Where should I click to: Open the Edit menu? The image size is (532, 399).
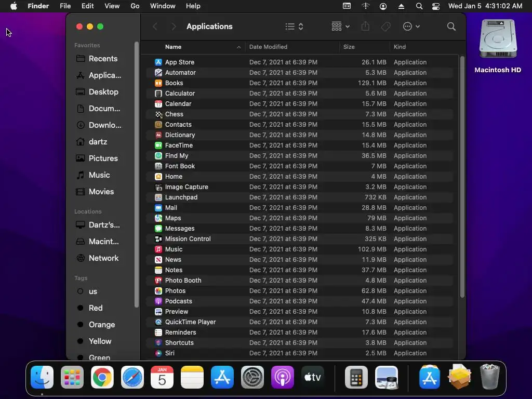click(87, 6)
